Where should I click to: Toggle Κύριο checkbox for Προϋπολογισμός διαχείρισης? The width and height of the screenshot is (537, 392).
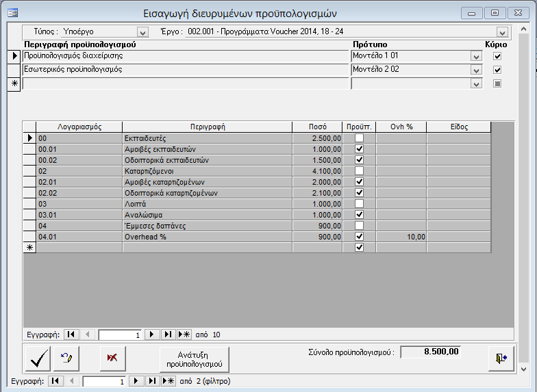tap(498, 55)
